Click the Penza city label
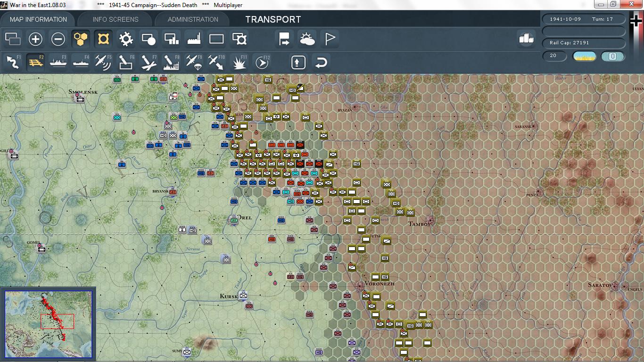The width and height of the screenshot is (644, 362). tap(532, 195)
